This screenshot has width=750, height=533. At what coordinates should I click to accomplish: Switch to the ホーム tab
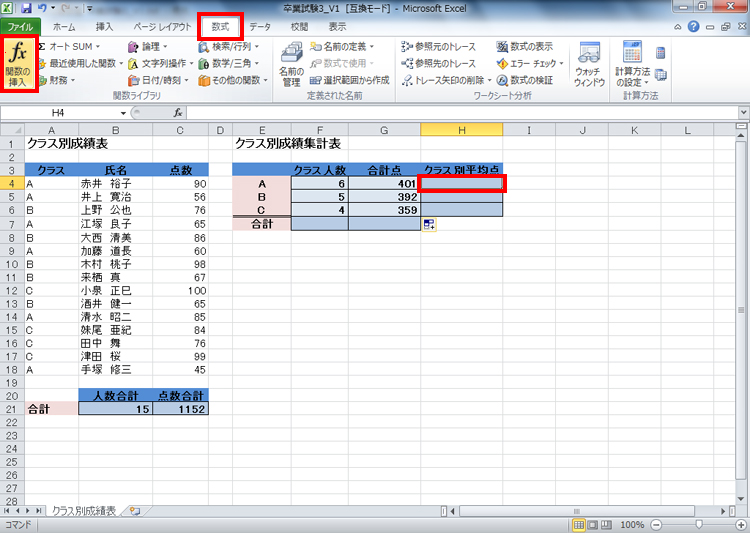pyautogui.click(x=64, y=27)
